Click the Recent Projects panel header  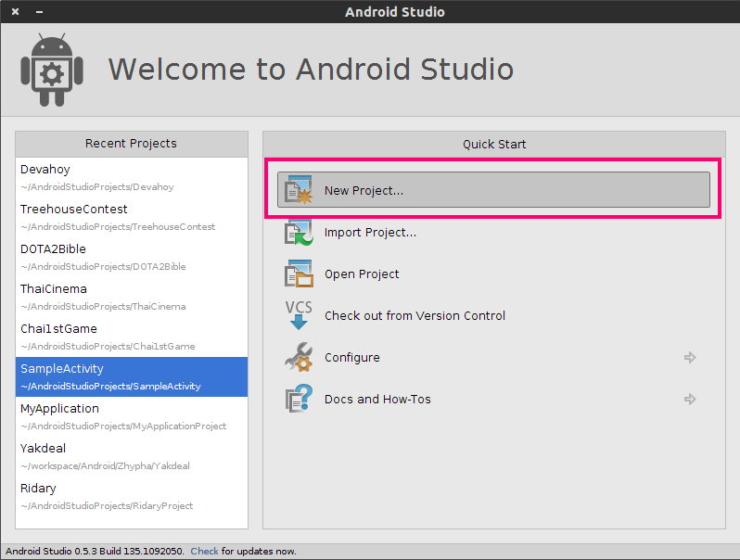132,144
